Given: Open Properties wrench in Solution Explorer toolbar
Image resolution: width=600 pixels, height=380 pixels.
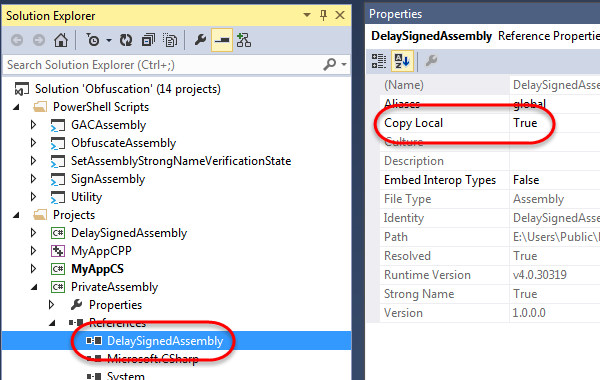Looking at the screenshot, I should pyautogui.click(x=200, y=40).
